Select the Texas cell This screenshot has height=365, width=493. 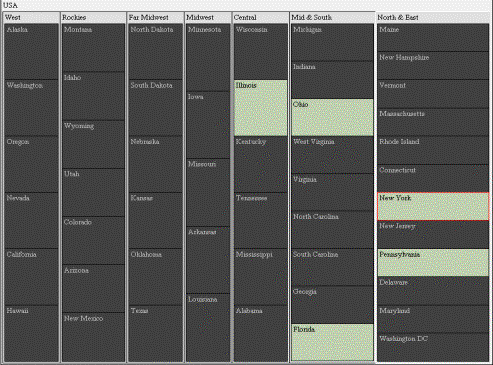tap(155, 333)
